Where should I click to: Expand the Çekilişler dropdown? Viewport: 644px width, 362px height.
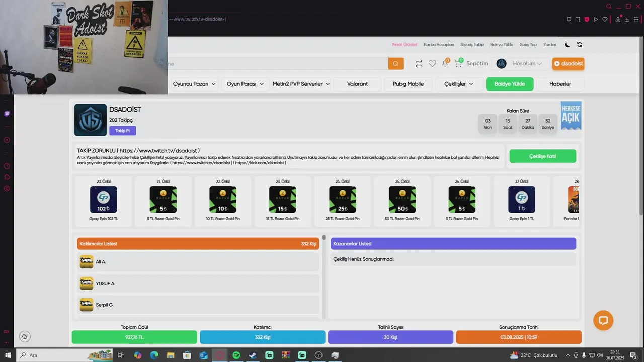[458, 84]
